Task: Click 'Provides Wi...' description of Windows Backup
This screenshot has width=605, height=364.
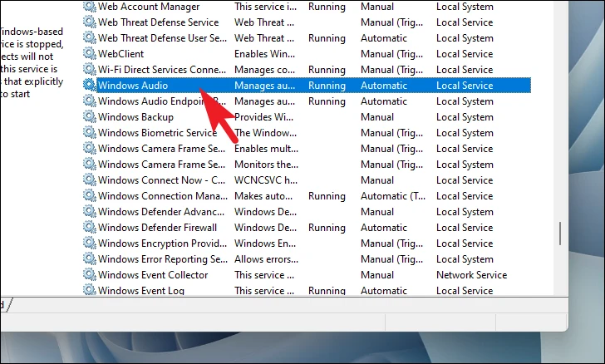Action: pyautogui.click(x=263, y=117)
